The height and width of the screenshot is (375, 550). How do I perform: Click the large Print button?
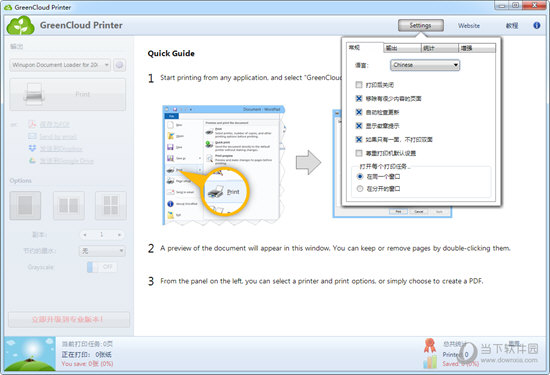click(x=67, y=95)
